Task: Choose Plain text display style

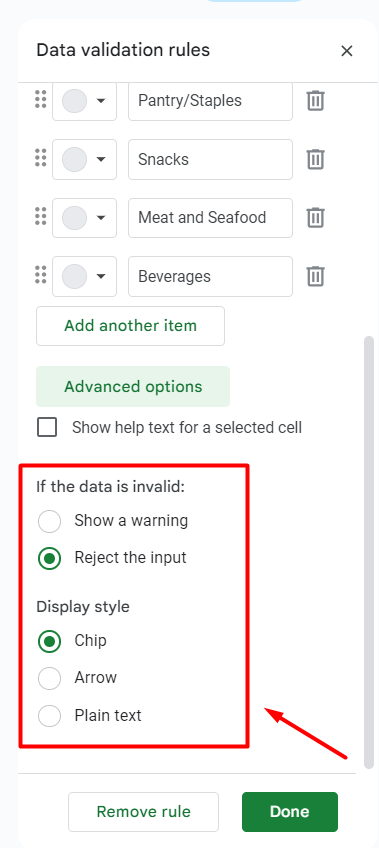Action: tap(50, 716)
